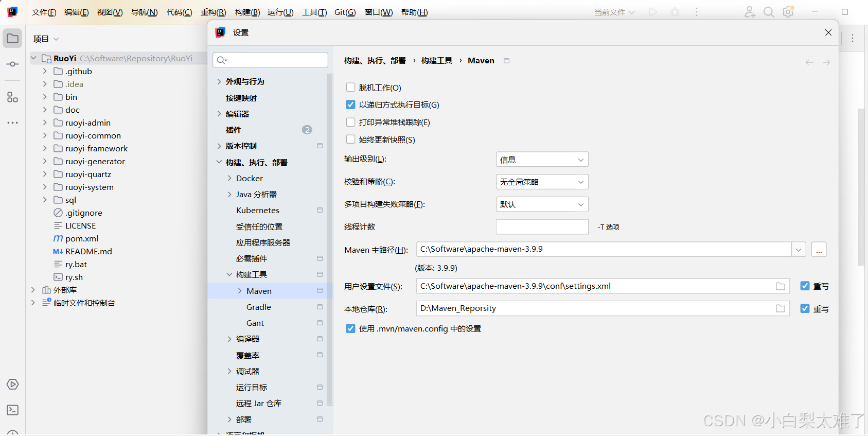Open the output level dropdown

[542, 160]
